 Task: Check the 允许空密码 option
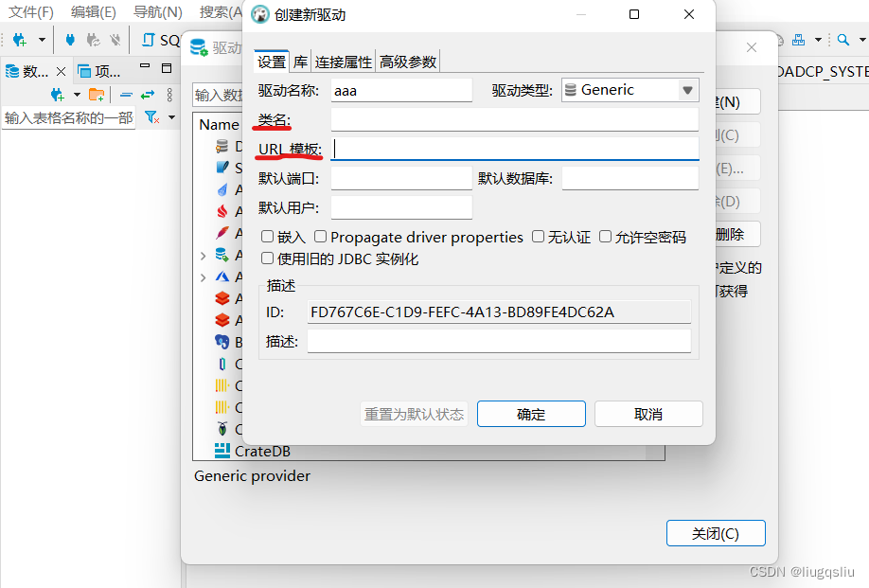[605, 237]
